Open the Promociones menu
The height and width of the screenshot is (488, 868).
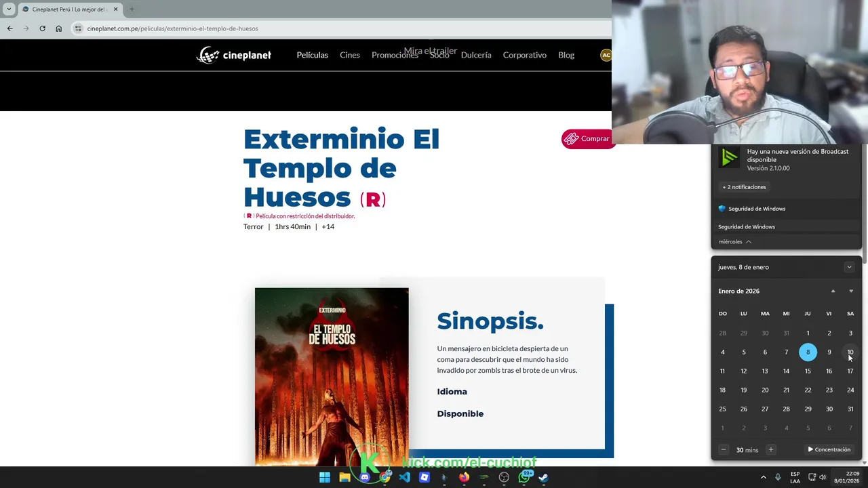395,55
